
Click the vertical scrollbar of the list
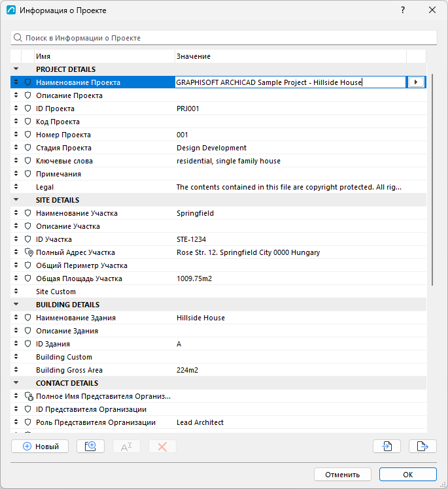coord(432,179)
